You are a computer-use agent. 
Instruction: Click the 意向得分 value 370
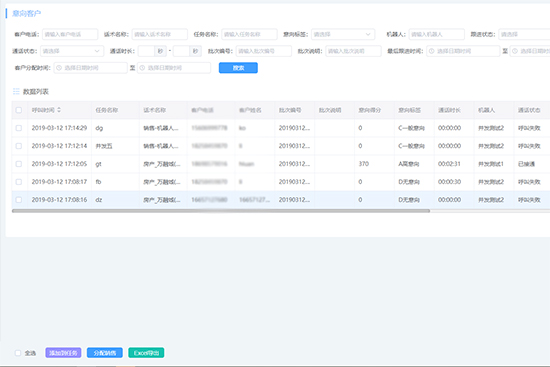(x=364, y=164)
